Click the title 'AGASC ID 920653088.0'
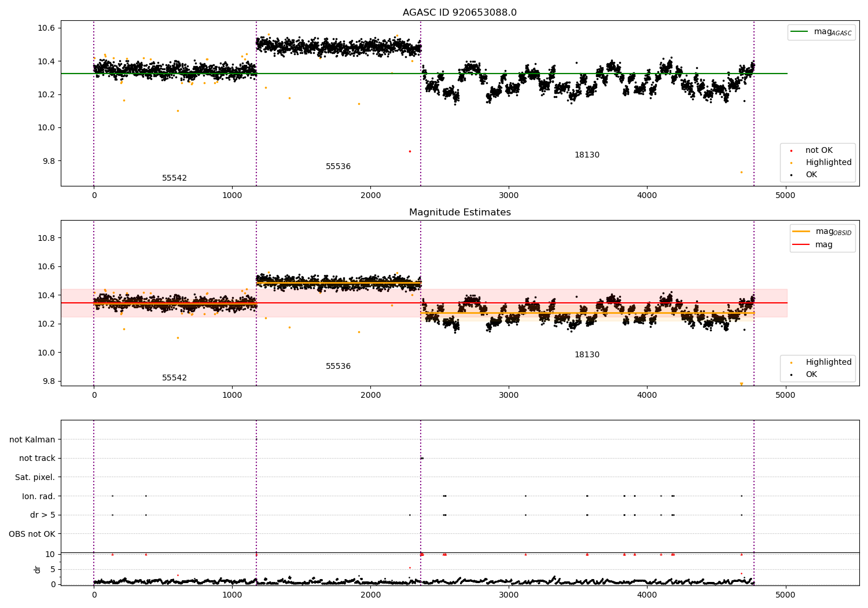This screenshot has width=868, height=608. pyautogui.click(x=459, y=13)
